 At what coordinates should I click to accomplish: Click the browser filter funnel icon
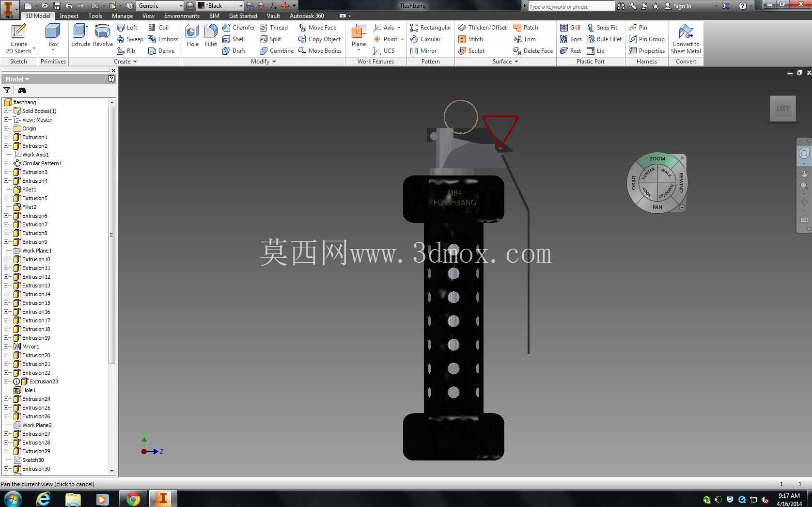click(7, 90)
